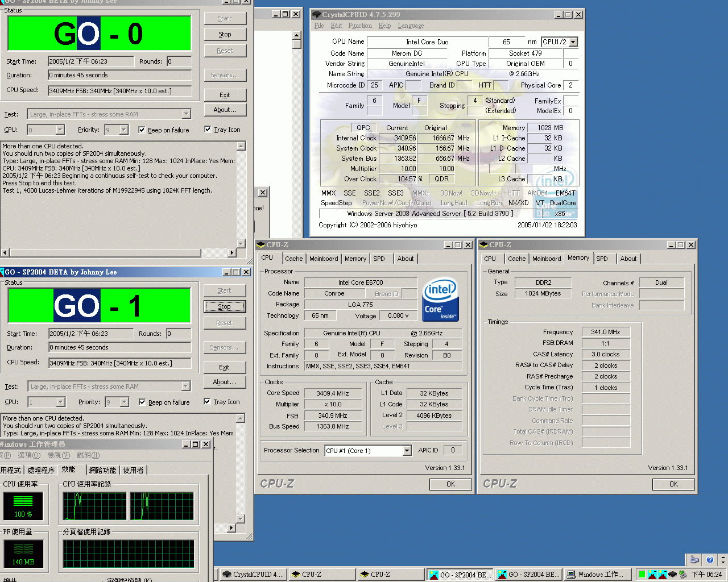Toggle Tray Icon checkbox in GO-1 window
The image size is (728, 582).
tap(208, 402)
